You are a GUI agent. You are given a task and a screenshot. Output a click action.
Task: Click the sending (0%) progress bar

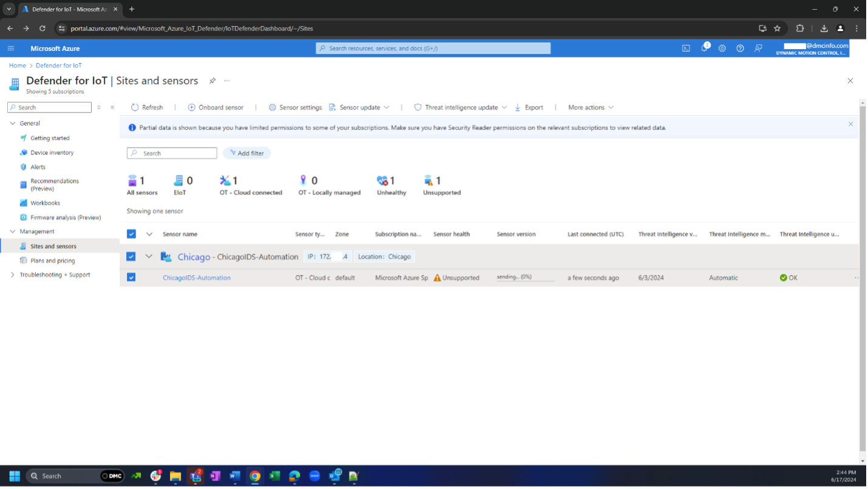(526, 277)
